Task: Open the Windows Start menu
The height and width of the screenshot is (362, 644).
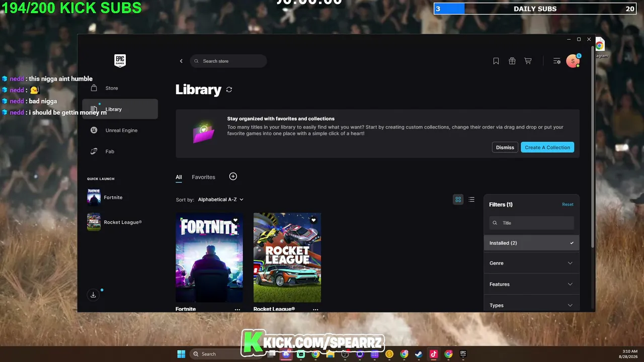Action: click(x=181, y=354)
